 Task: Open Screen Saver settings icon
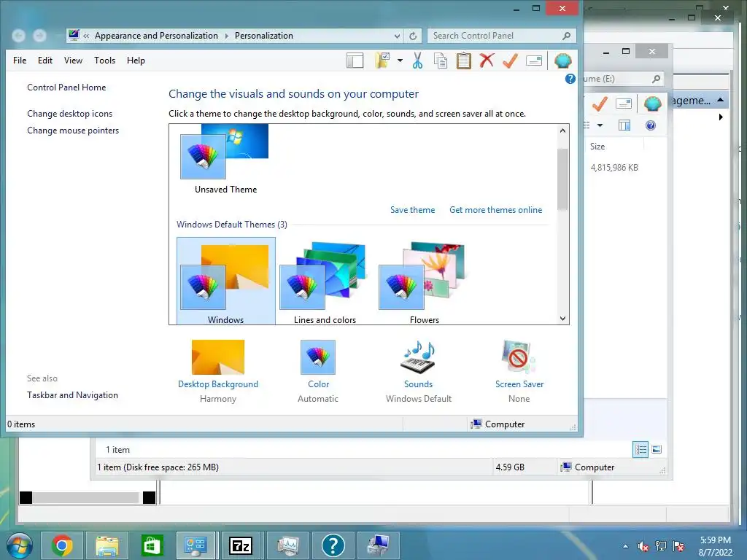pyautogui.click(x=519, y=357)
